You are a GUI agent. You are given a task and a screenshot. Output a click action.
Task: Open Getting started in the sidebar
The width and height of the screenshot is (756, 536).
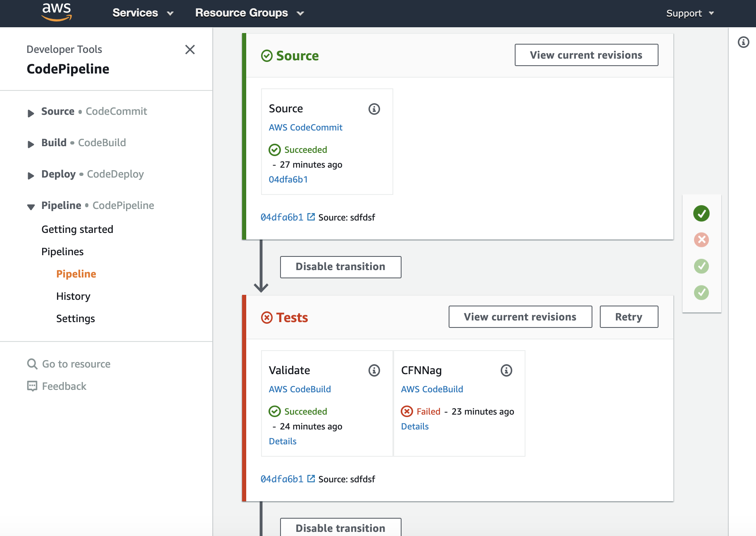tap(77, 229)
